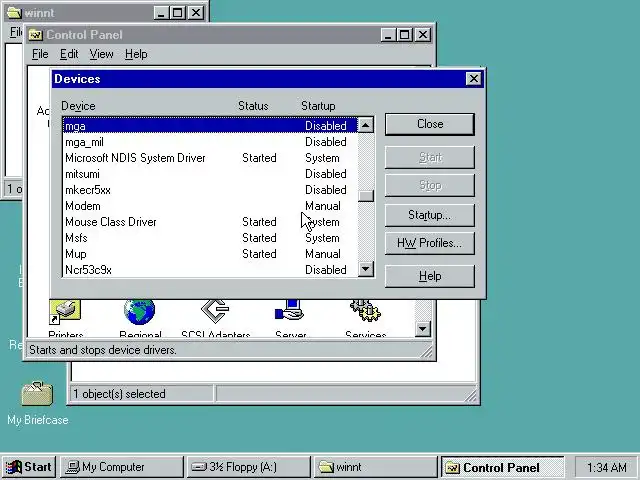This screenshot has width=640, height=480.
Task: Maximize the Control Panel window
Action: [404, 35]
